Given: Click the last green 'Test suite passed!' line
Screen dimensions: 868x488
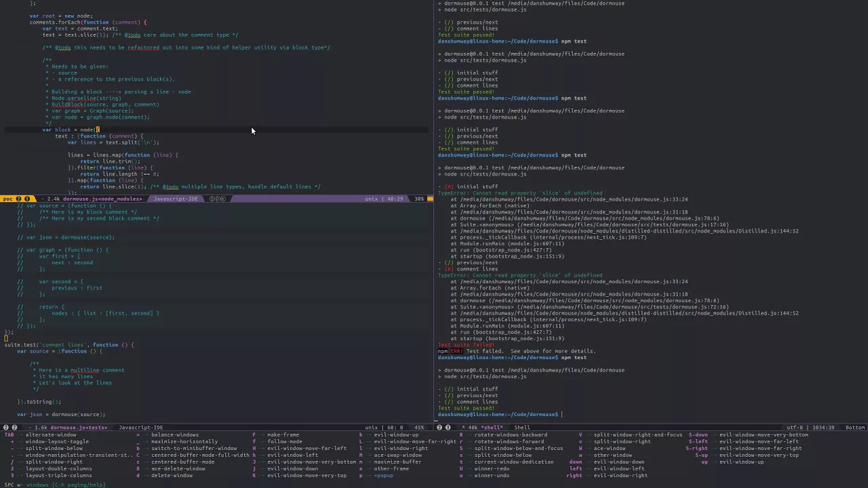Looking at the screenshot, I should point(466,408).
